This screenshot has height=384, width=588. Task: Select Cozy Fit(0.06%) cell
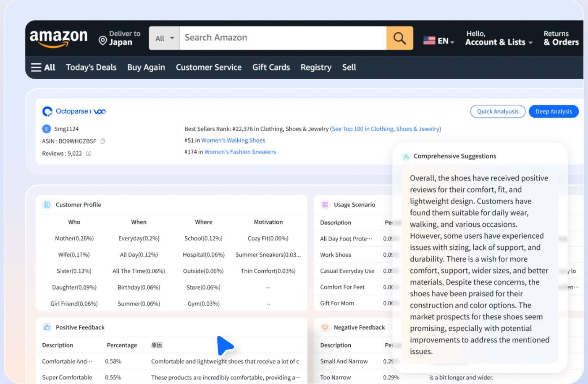coord(268,238)
